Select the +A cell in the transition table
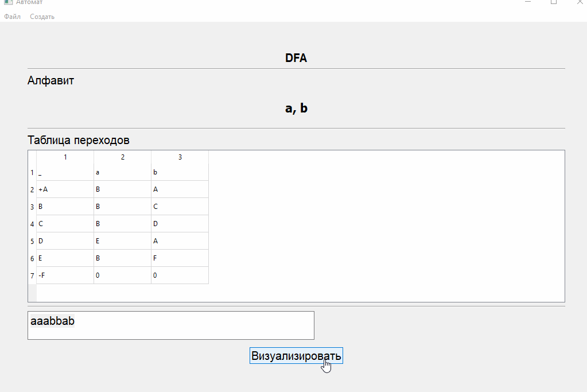 tap(64, 189)
